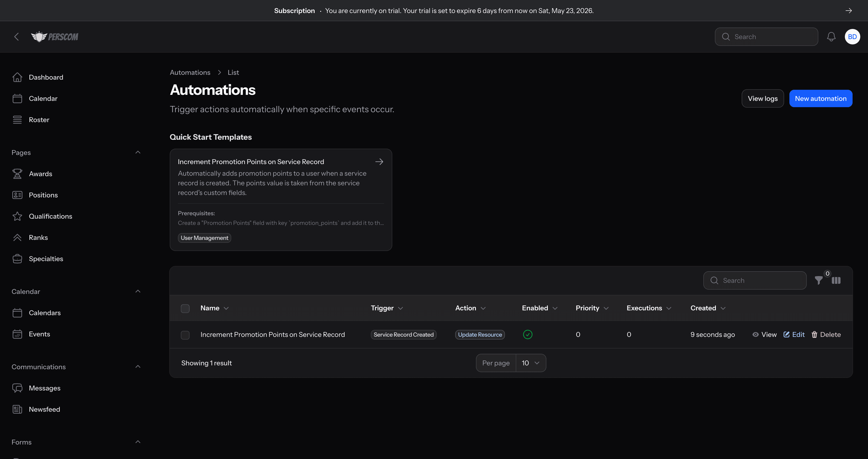The image size is (868, 459).
Task: Open the notifications bell
Action: (x=831, y=37)
